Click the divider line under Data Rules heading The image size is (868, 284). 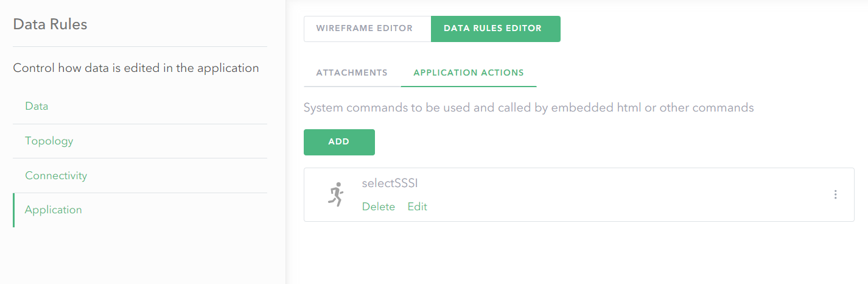(x=140, y=46)
